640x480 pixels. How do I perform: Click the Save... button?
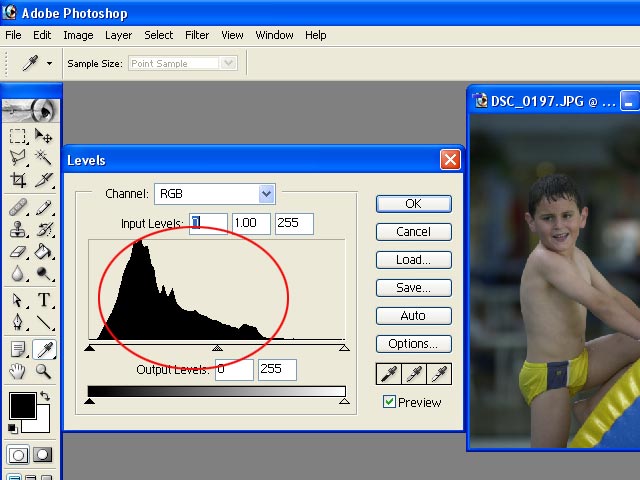coord(413,288)
